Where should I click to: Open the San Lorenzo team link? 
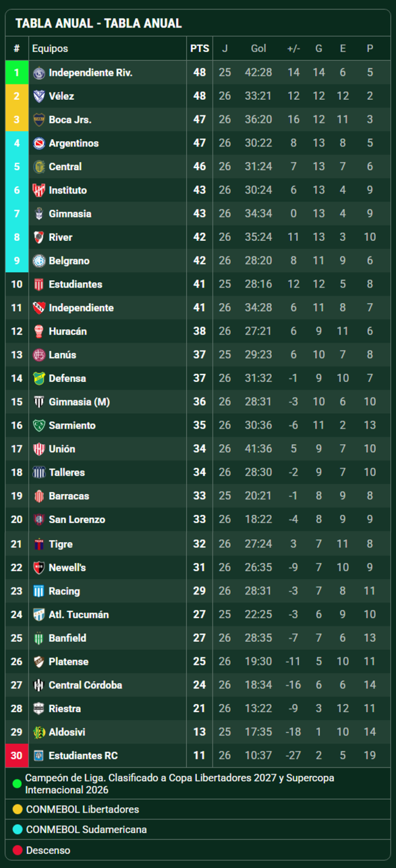click(77, 519)
